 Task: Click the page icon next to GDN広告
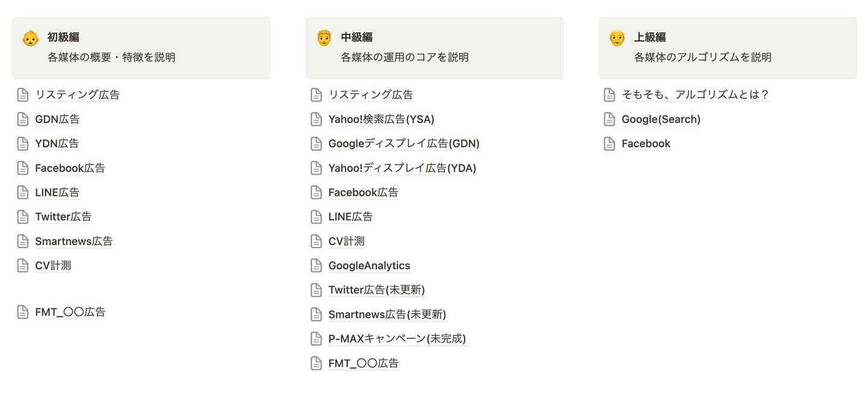pos(23,119)
